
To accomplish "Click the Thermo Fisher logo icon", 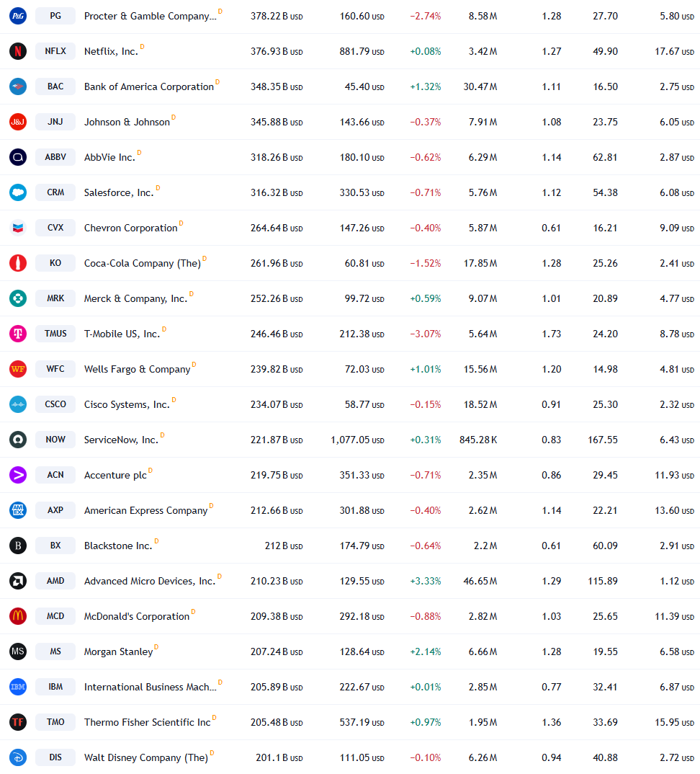I will [18, 721].
